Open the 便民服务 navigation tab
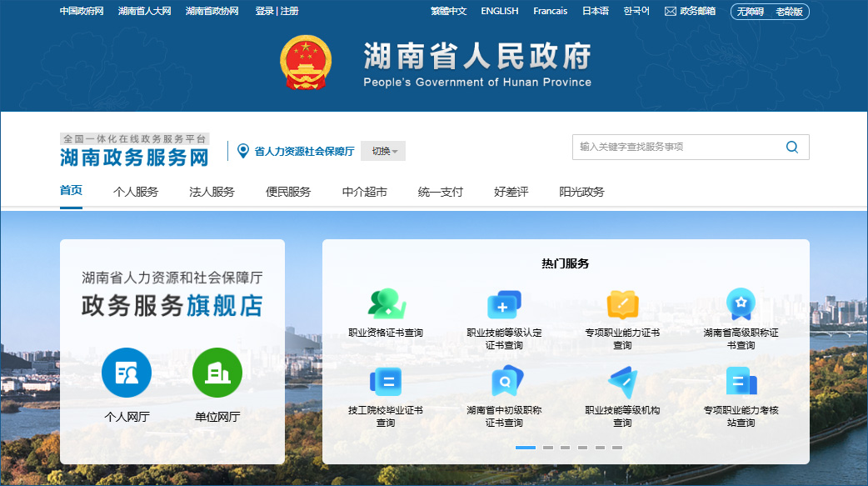The width and height of the screenshot is (868, 486). click(x=288, y=192)
